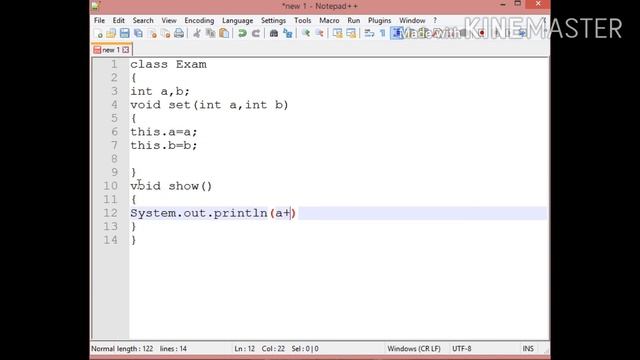
Task: Open the ? help menu
Action: (435, 20)
